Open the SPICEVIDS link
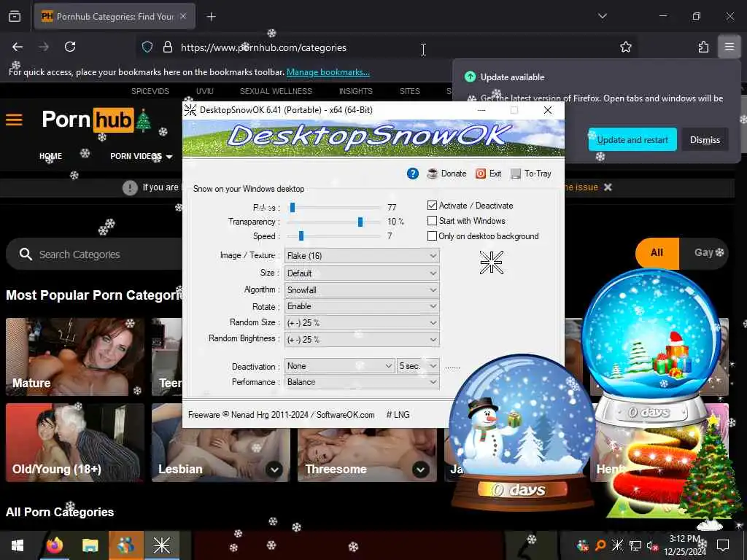The height and width of the screenshot is (560, 747). [150, 91]
